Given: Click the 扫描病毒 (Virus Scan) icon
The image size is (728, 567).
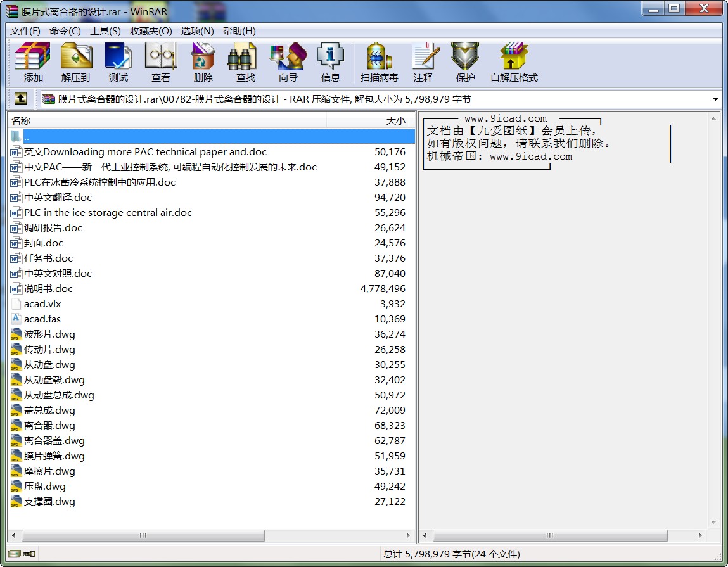Looking at the screenshot, I should click(x=379, y=62).
